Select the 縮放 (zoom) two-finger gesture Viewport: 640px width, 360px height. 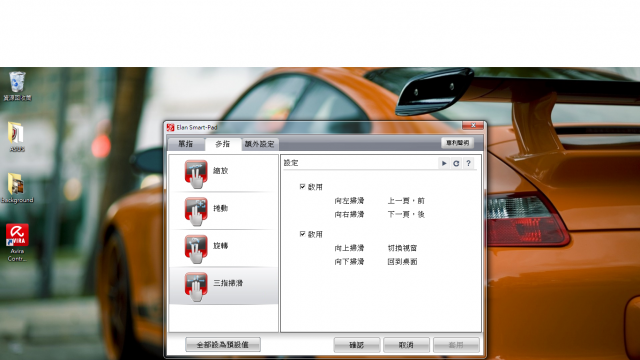pos(223,173)
